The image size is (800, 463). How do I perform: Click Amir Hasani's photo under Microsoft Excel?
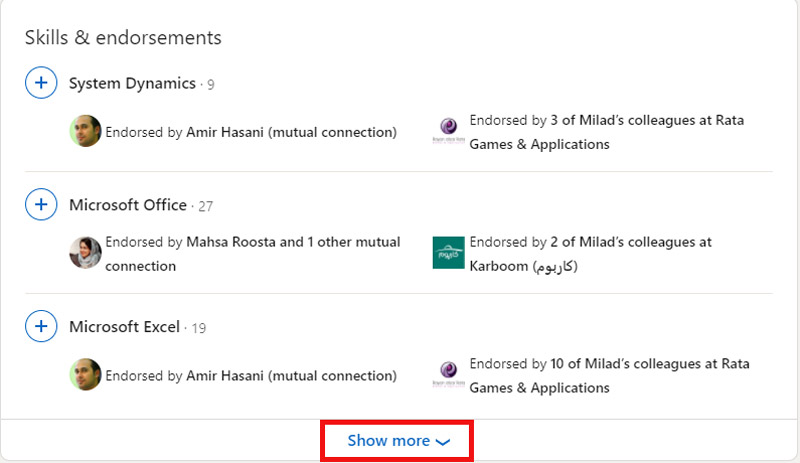coord(85,375)
